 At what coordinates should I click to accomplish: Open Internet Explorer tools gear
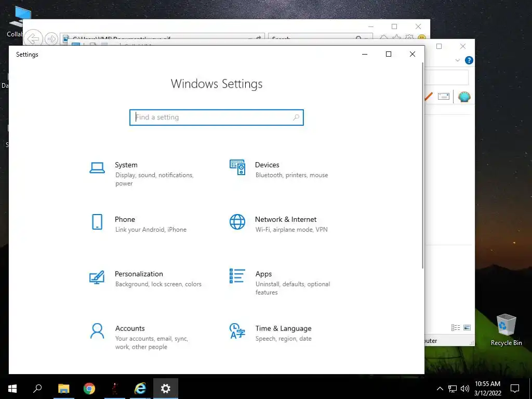tap(409, 38)
